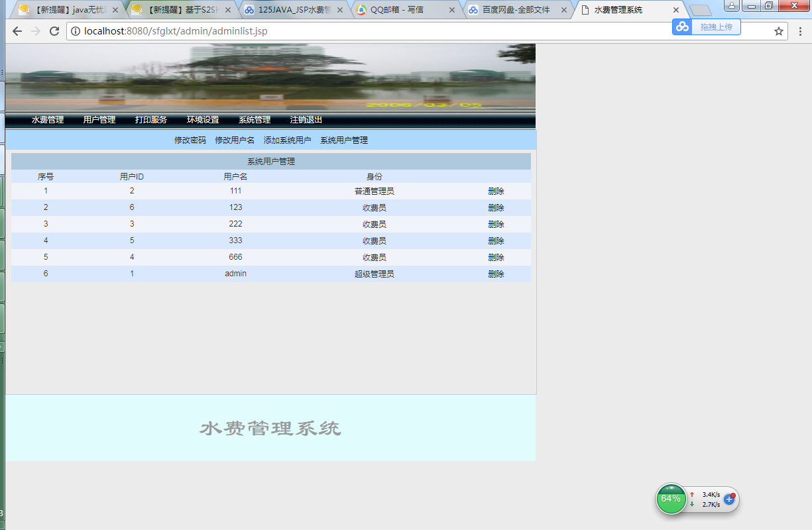Click the 系统用户管理 table title

pos(271,161)
